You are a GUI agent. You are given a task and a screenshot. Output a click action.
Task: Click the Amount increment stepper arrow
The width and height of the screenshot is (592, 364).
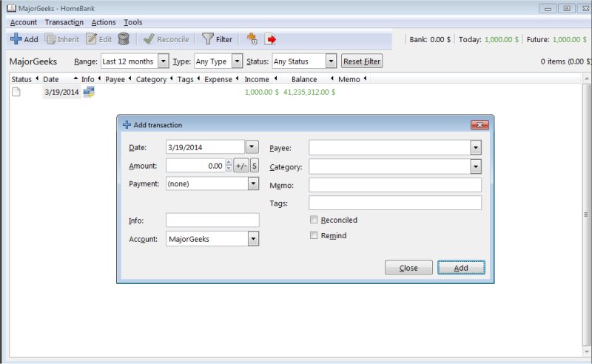tap(229, 163)
